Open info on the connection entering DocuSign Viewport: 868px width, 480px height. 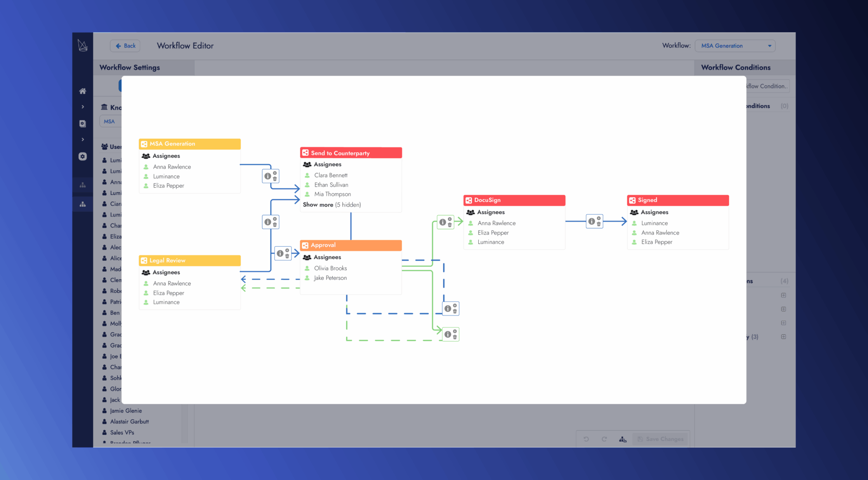(443, 222)
